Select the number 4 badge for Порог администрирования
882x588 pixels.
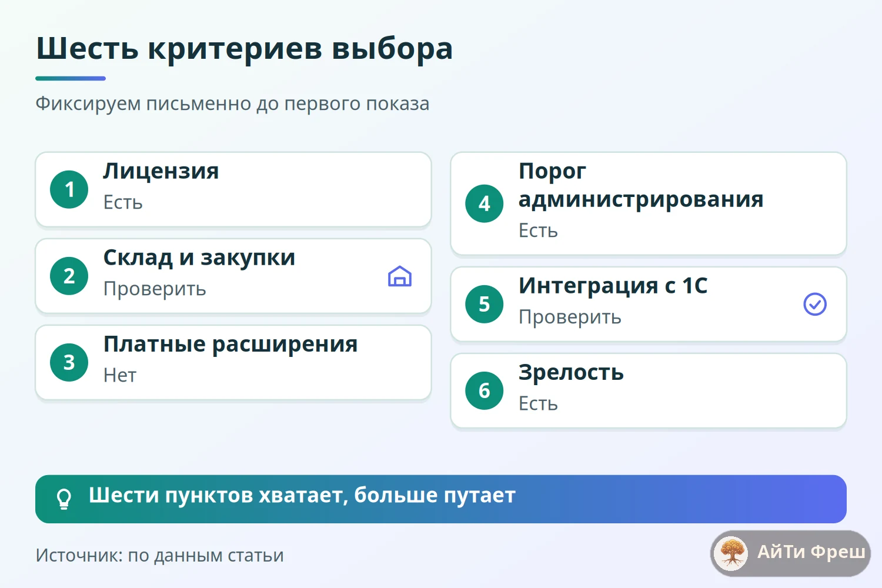[485, 203]
